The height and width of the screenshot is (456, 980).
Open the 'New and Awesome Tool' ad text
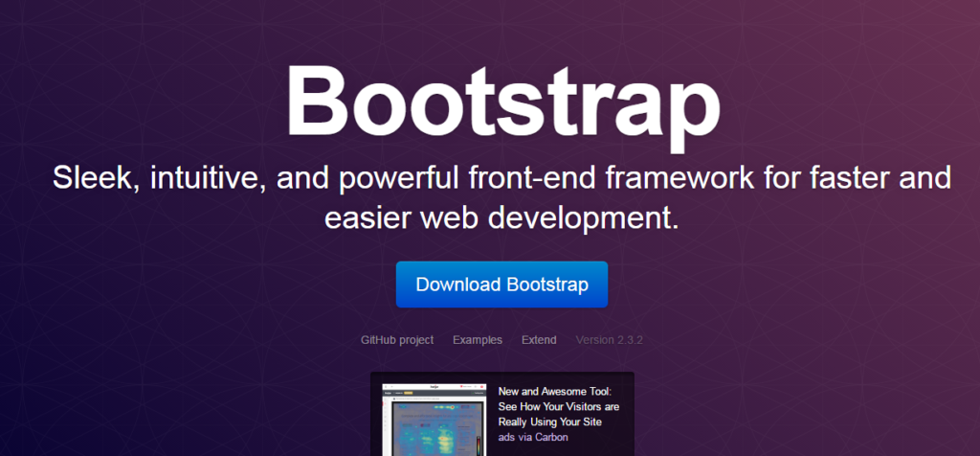[559, 406]
